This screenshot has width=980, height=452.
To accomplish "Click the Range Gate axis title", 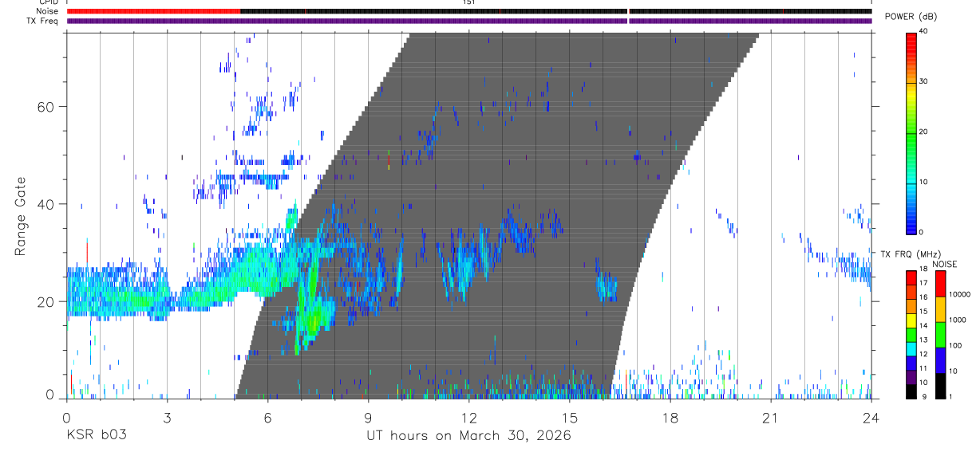I will click(21, 217).
